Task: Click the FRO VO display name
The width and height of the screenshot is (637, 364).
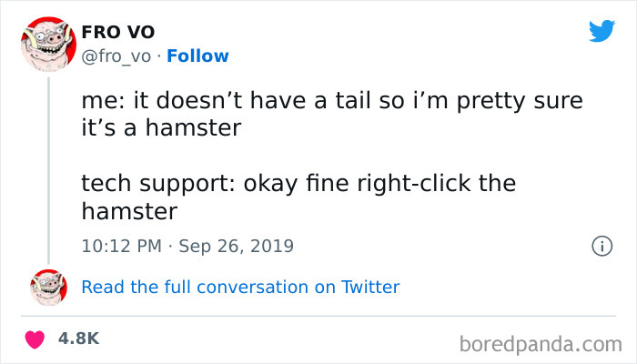Action: (116, 33)
